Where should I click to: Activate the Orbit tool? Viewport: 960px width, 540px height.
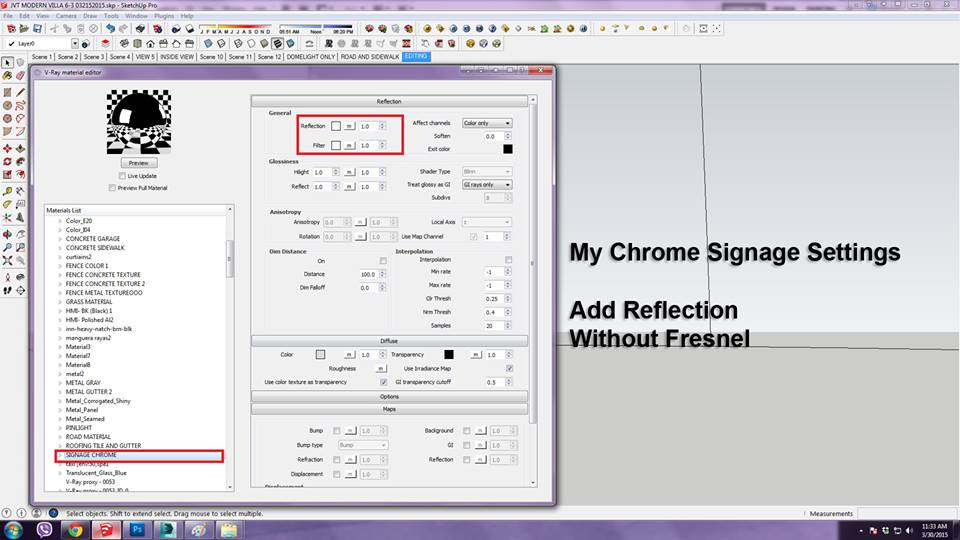(x=7, y=234)
